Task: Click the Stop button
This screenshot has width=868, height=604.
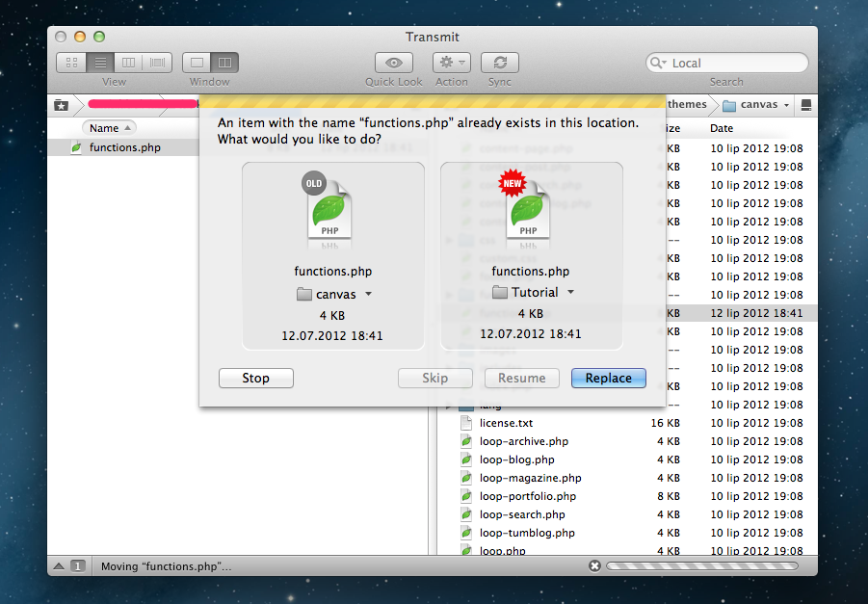Action: [x=255, y=379]
